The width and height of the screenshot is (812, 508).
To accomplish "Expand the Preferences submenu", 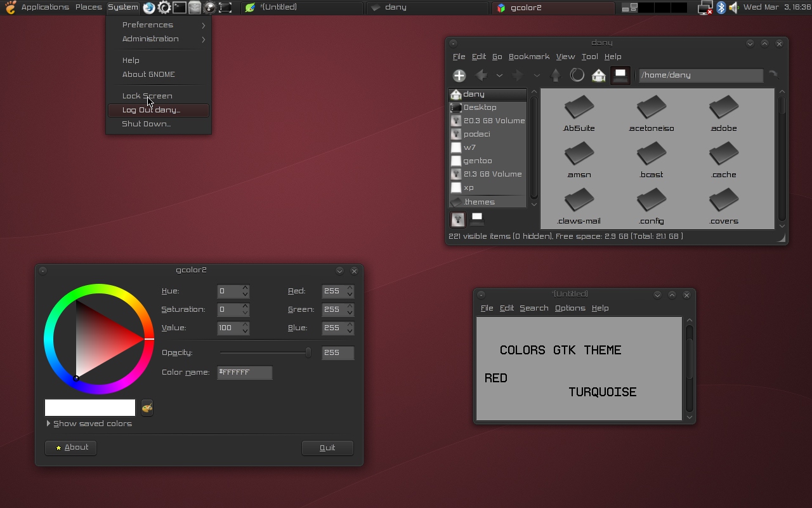I will 159,25.
